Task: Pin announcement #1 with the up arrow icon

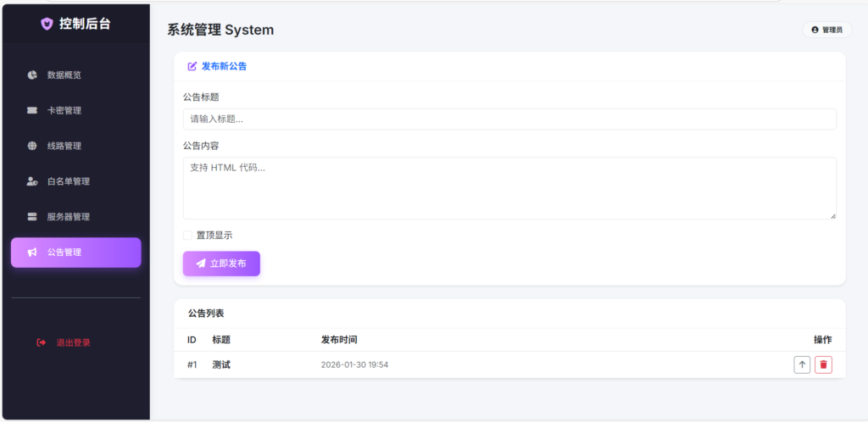Action: tap(802, 364)
